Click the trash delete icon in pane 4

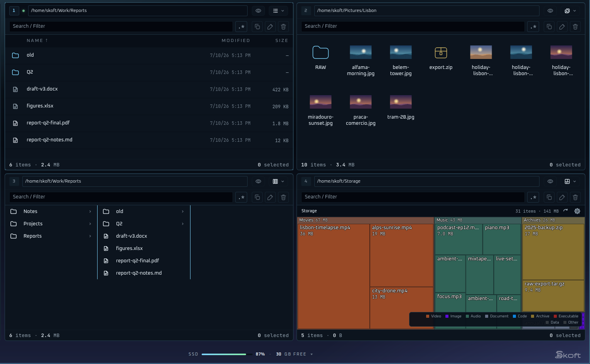pos(575,197)
